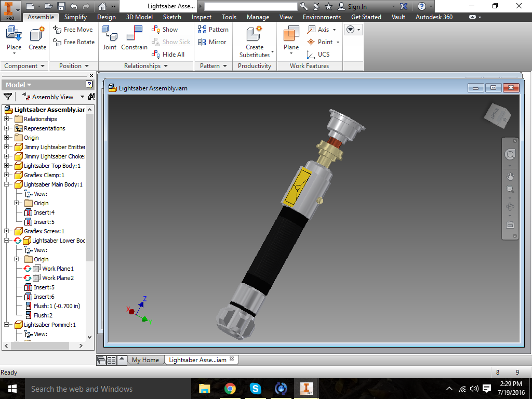
Task: Click the browser vertical scrollbar down arrow
Action: [89, 337]
